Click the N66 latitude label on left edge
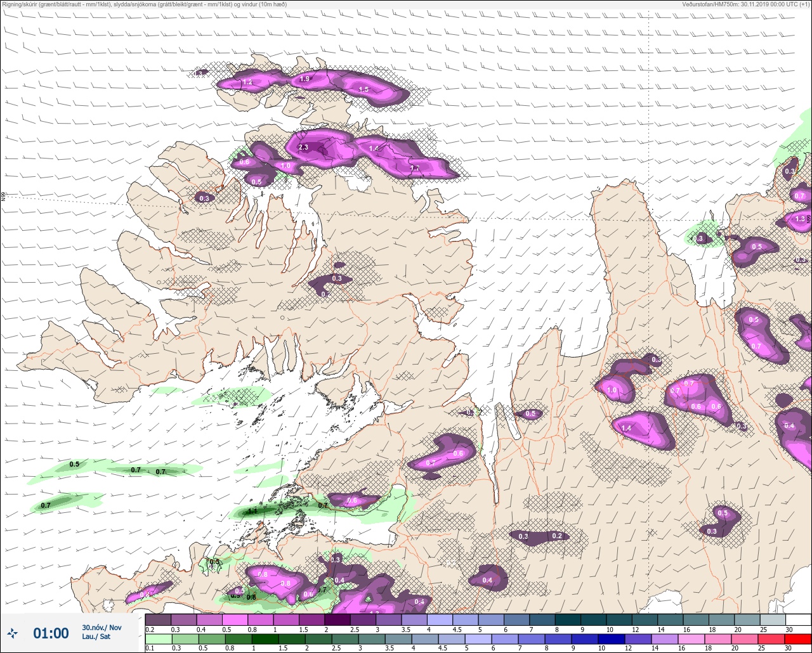This screenshot has width=812, height=653. [x=3, y=197]
